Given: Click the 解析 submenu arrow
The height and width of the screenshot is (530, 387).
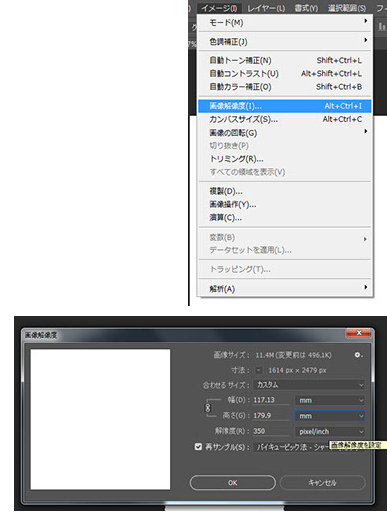Looking at the screenshot, I should tap(365, 287).
